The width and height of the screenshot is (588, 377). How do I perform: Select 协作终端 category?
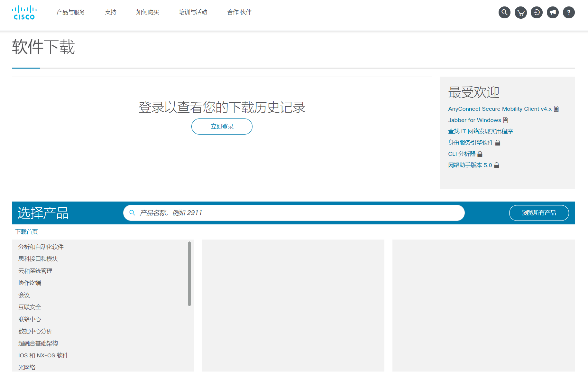pos(30,283)
